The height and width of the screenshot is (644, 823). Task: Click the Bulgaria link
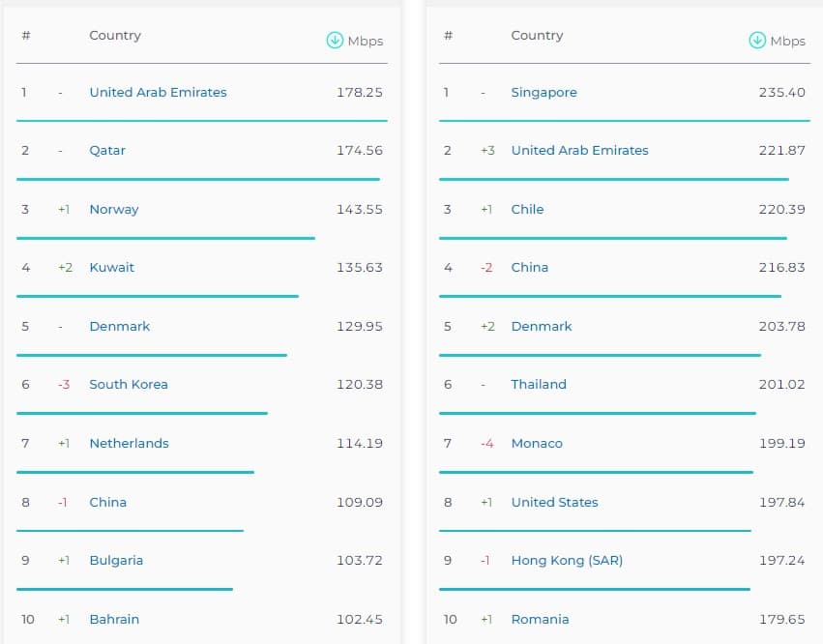[116, 561]
